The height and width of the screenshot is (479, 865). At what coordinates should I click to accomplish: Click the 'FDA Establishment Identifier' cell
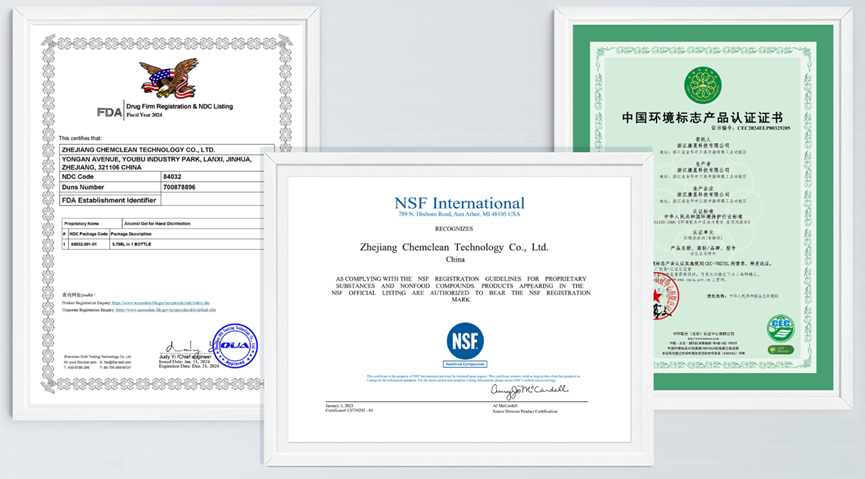point(110,200)
